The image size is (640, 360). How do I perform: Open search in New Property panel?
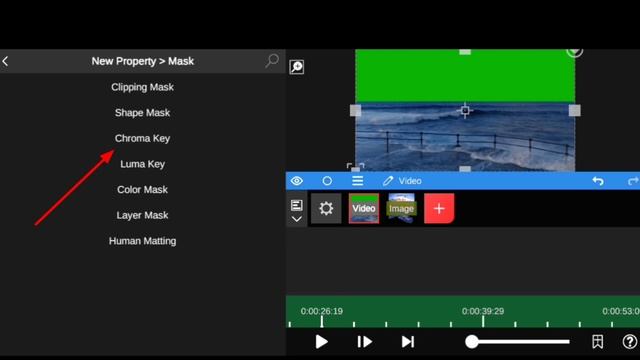click(272, 61)
